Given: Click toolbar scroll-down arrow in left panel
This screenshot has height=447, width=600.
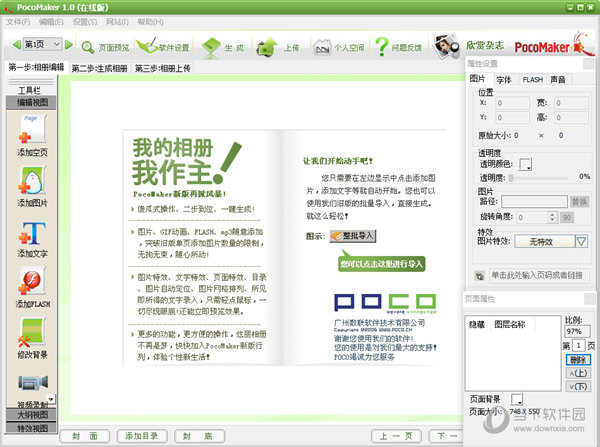Looking at the screenshot, I should point(51,399).
